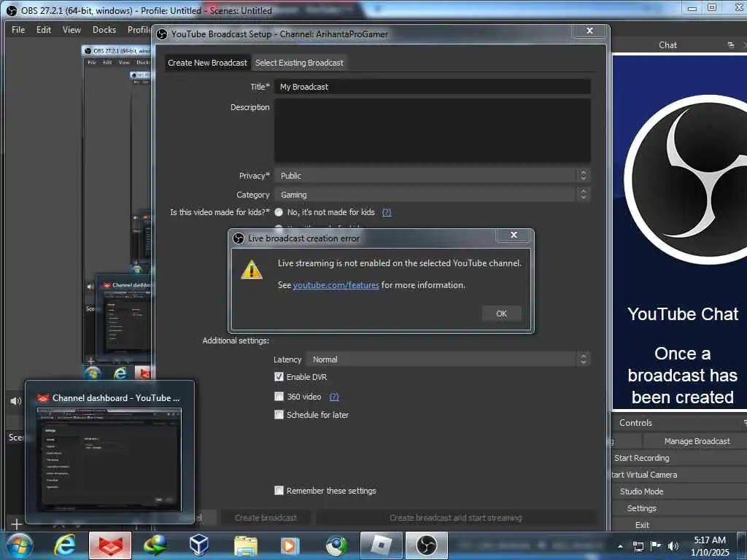The height and width of the screenshot is (560, 747).
Task: Click the mixer speaker mute icon in OBS
Action: tap(16, 401)
